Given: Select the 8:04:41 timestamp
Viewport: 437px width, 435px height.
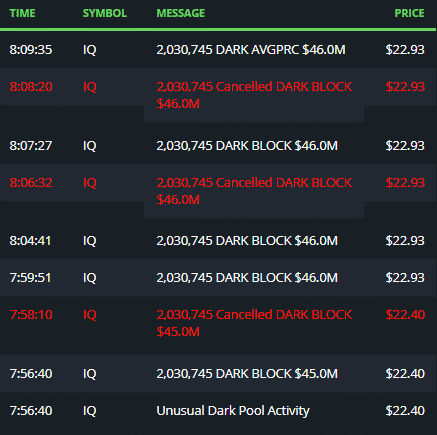Looking at the screenshot, I should pos(30,241).
